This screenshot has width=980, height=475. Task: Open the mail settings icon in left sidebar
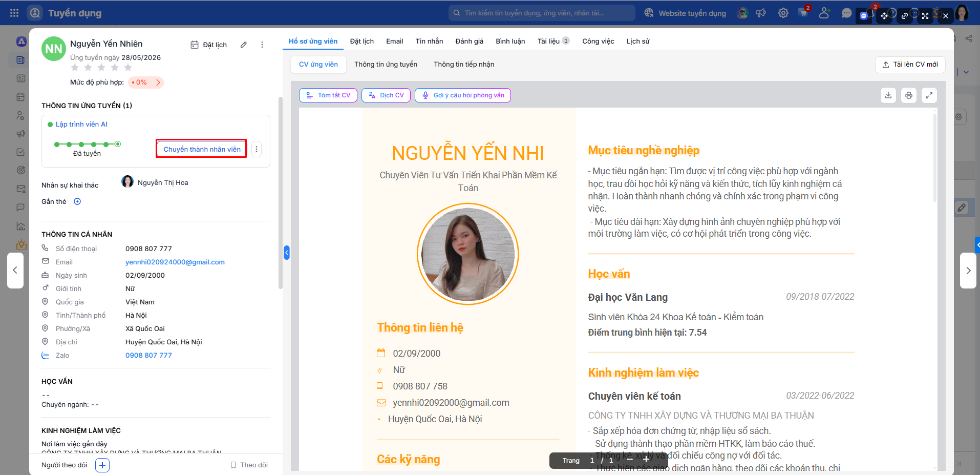(20, 189)
